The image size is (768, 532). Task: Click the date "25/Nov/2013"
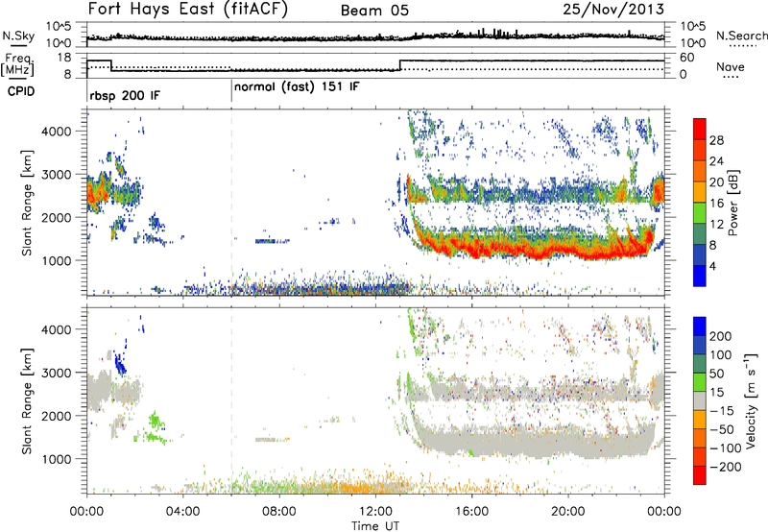click(613, 10)
